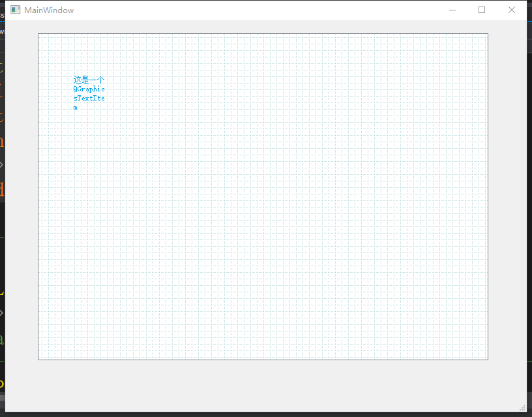Click the canvas border frame line
Image resolution: width=532 pixels, height=417 pixels.
point(263,33)
